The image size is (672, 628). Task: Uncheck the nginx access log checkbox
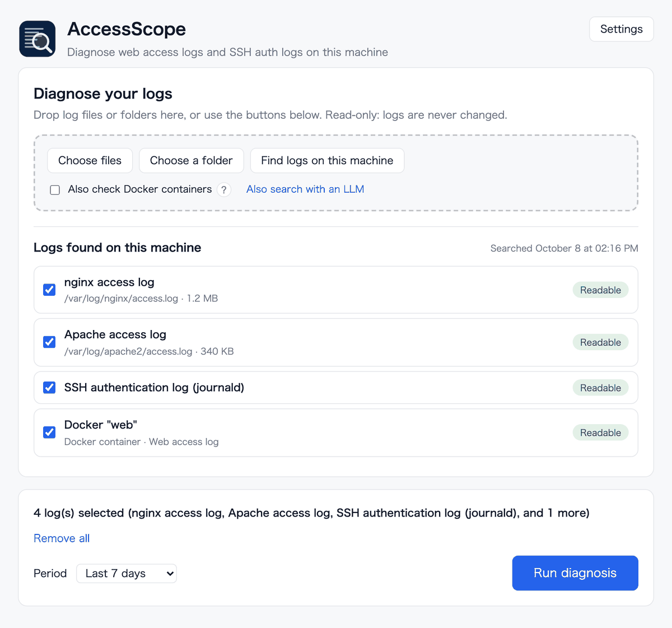49,290
